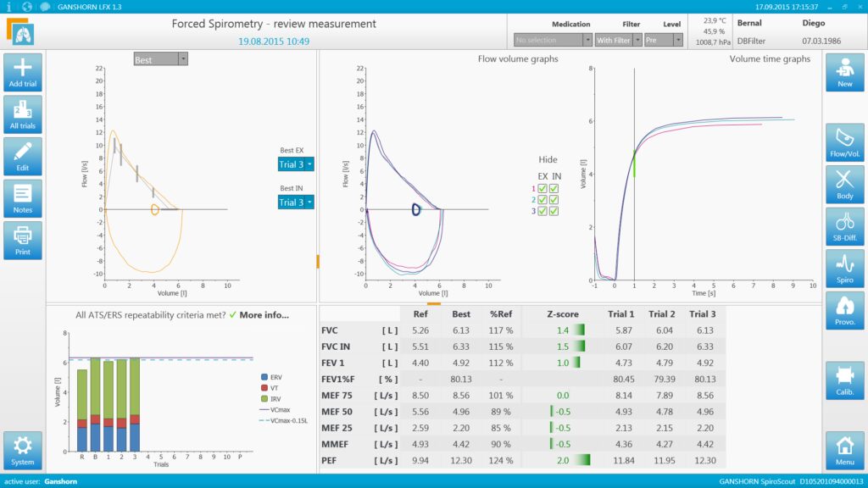Click the Trial 3 column header
The image size is (868, 488).
(x=703, y=313)
